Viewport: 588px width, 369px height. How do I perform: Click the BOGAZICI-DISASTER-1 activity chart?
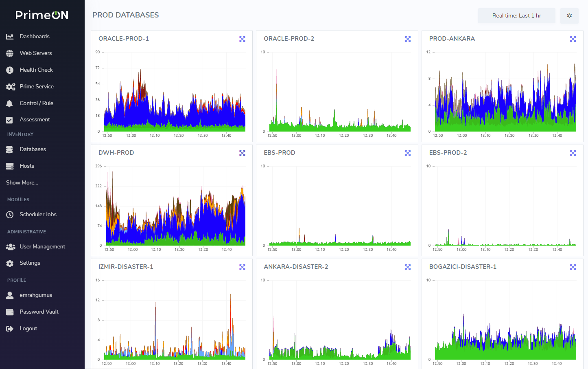tap(506, 320)
